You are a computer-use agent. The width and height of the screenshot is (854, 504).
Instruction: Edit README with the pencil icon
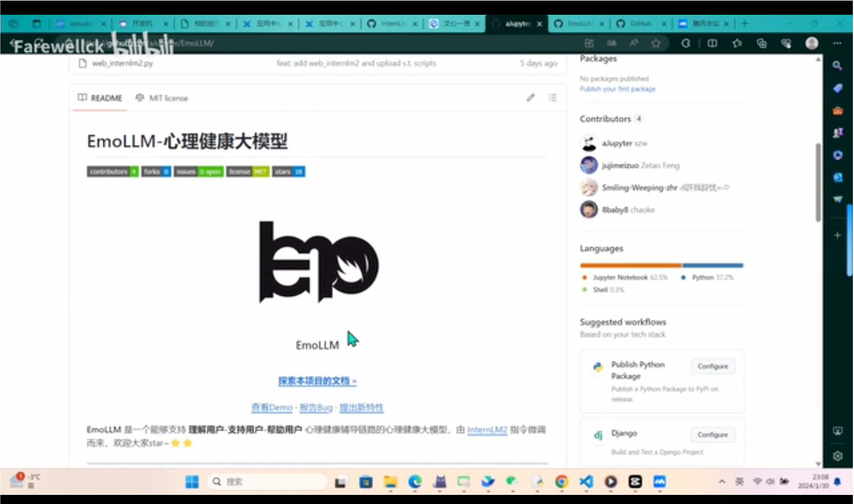coord(531,98)
